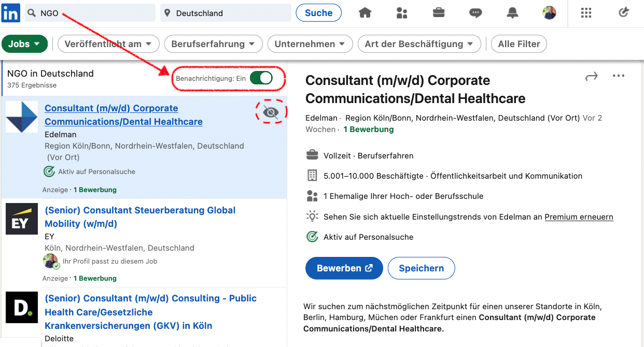Open the LinkedIn home logo

pyautogui.click(x=10, y=12)
